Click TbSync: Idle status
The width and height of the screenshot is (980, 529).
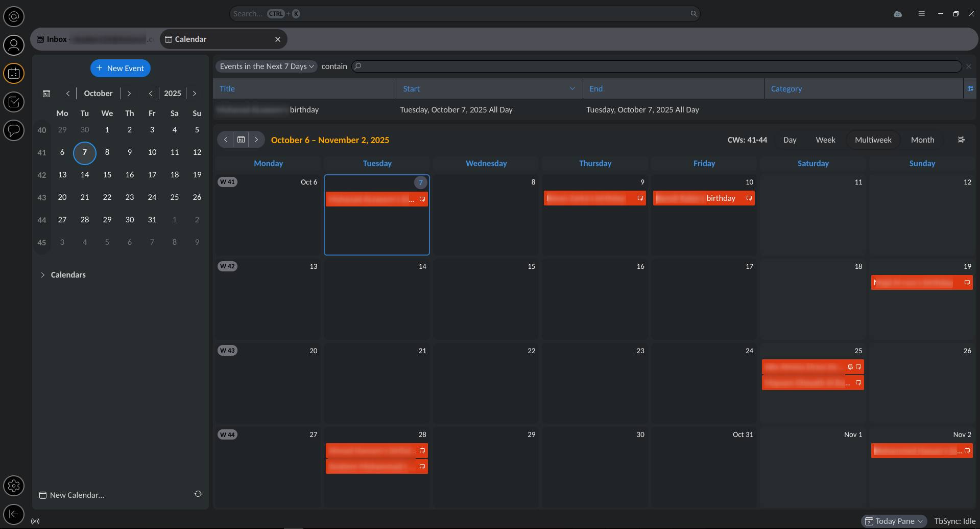point(954,521)
